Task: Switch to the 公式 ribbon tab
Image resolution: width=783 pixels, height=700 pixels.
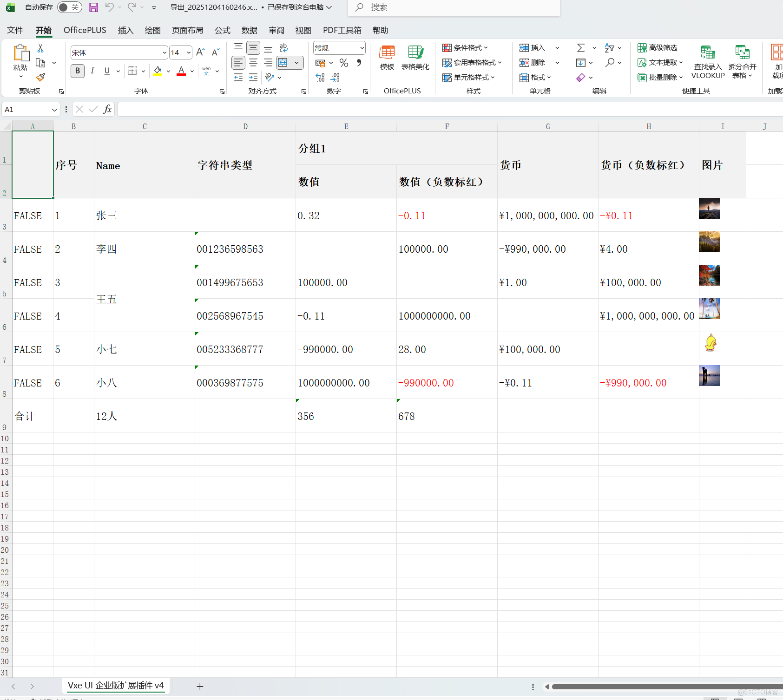Action: coord(222,30)
